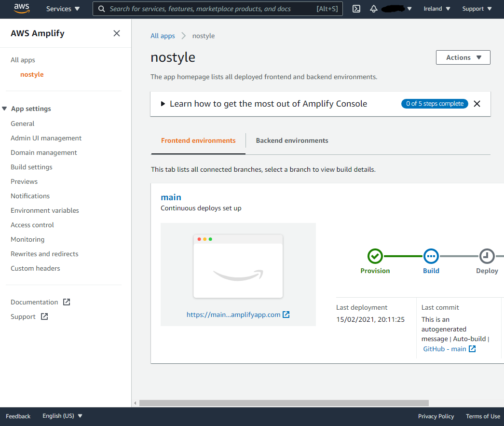Open Environment variables settings
Screen dimensions: 504x426
click(45, 211)
